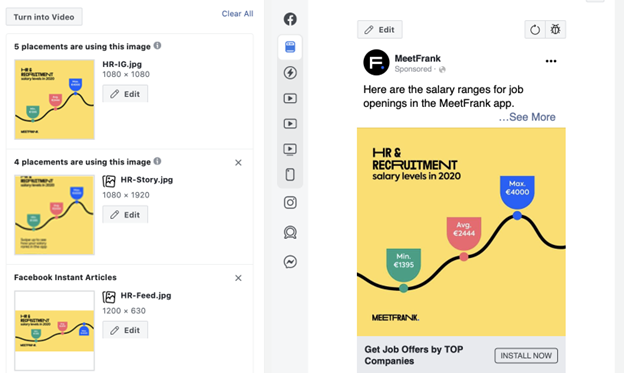Click the Clear All link
Screen dimensions: 624x373
(x=237, y=14)
